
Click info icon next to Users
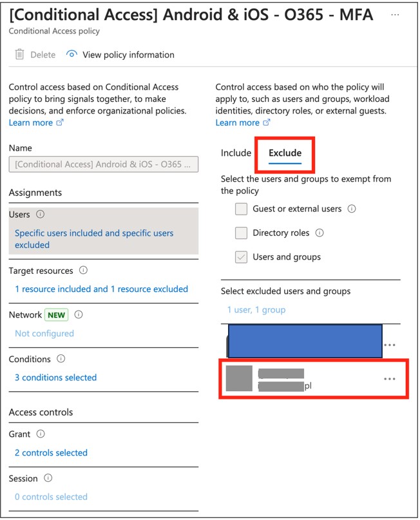point(40,214)
